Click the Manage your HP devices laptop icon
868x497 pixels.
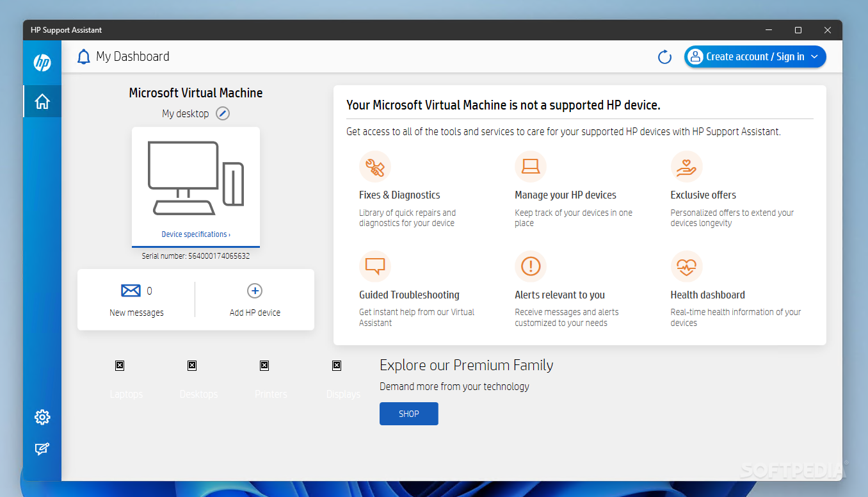pos(531,167)
